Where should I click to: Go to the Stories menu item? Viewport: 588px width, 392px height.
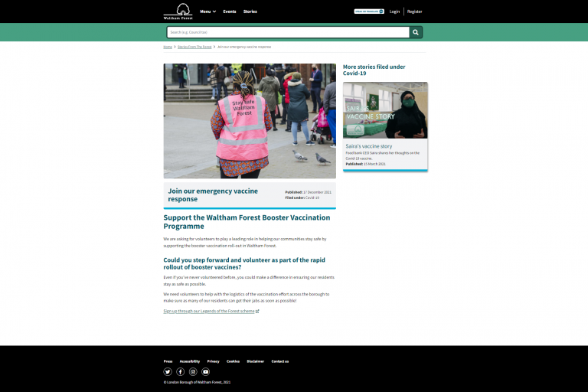coord(250,11)
